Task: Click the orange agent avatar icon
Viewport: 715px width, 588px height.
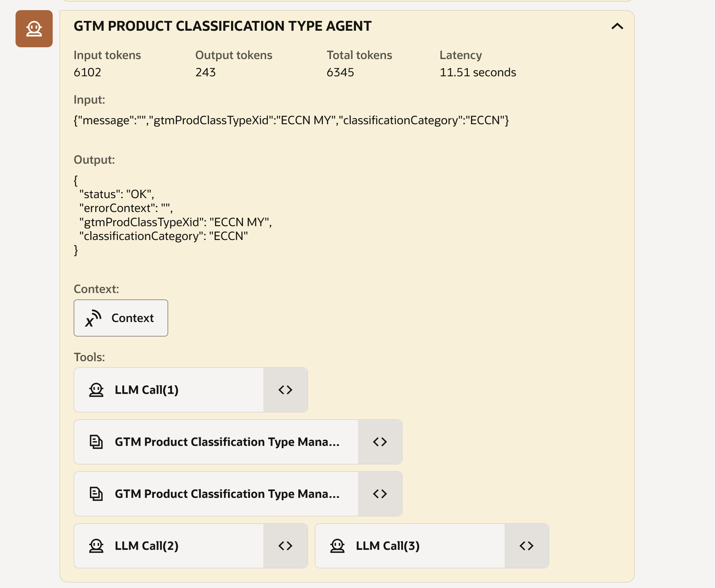Action: point(34,29)
